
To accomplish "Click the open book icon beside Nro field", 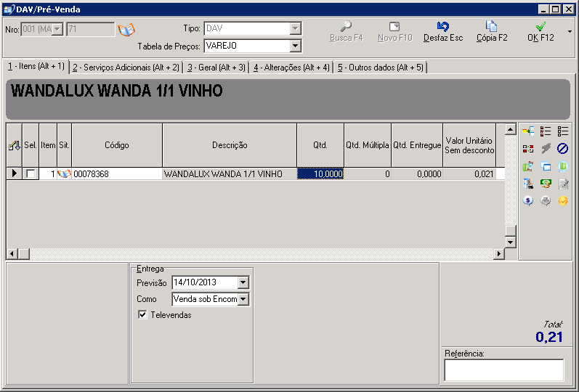I will (126, 29).
